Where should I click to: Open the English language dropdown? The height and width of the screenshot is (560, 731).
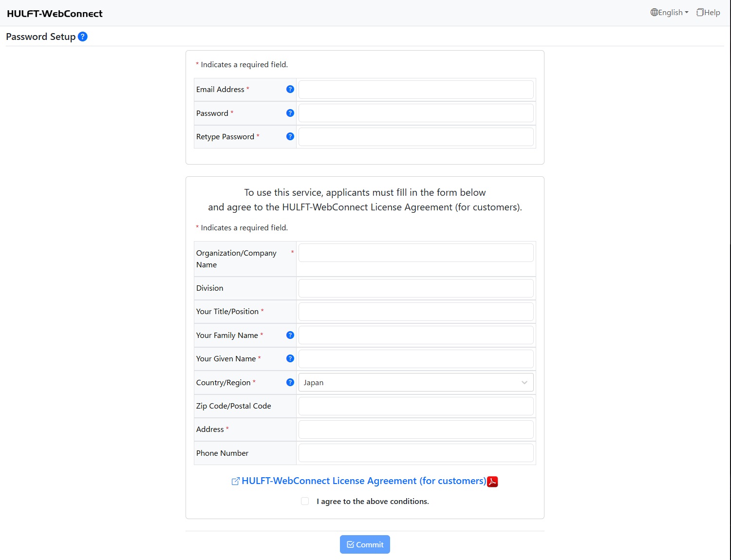(671, 12)
